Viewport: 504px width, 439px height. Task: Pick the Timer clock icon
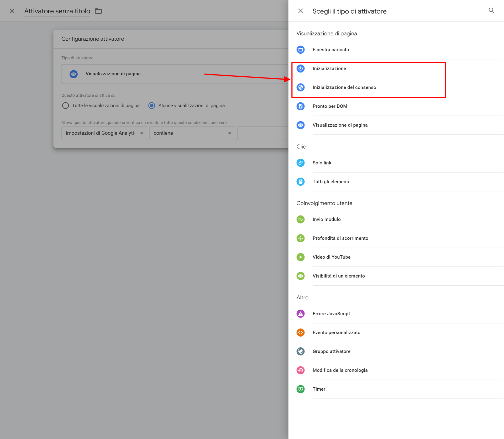[x=301, y=389]
